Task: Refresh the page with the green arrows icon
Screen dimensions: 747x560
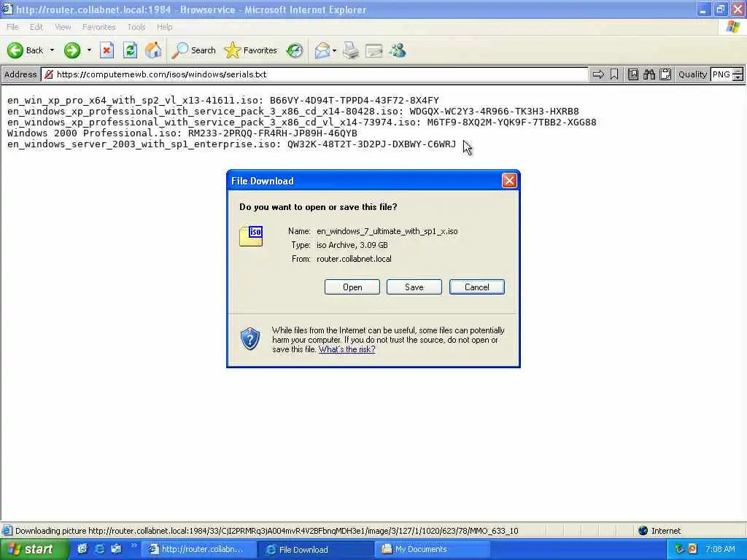Action: 130,50
